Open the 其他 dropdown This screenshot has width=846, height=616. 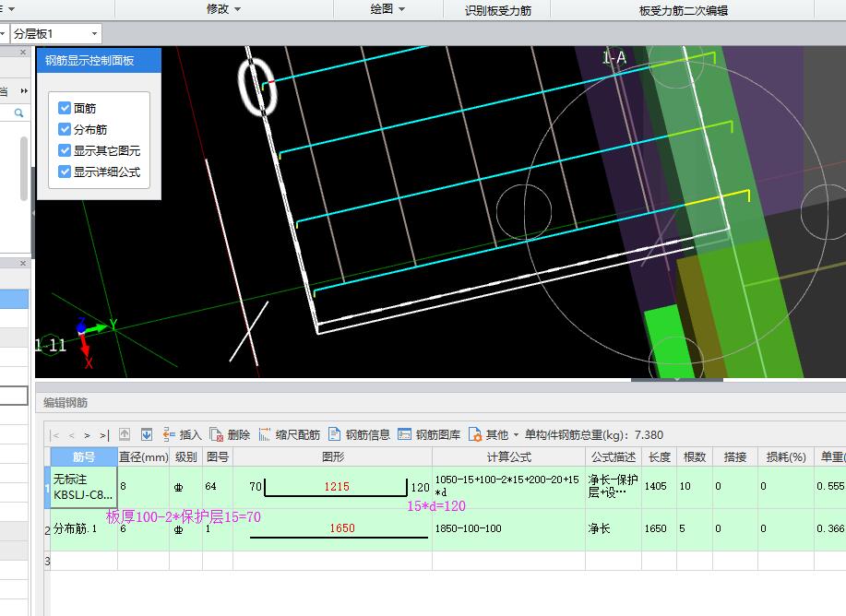[494, 434]
